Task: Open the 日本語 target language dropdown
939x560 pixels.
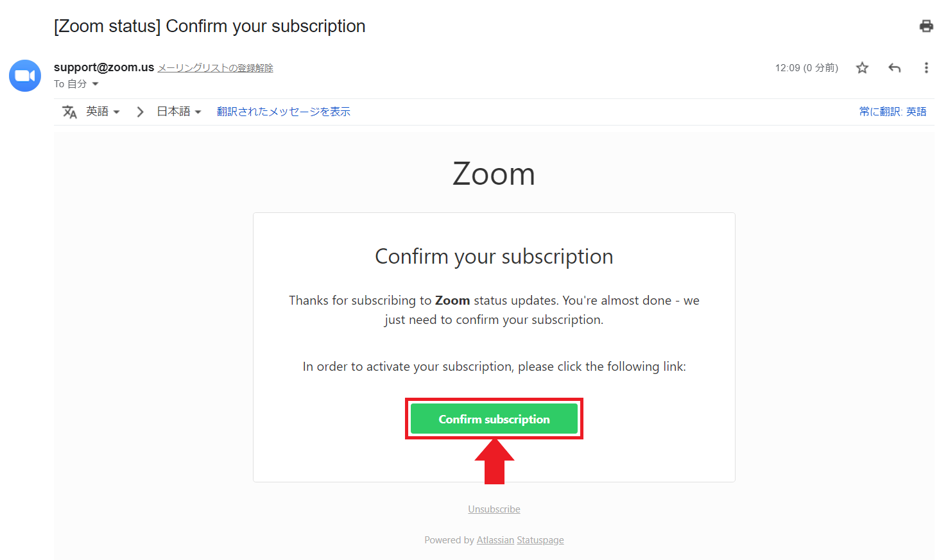Action: [x=179, y=112]
